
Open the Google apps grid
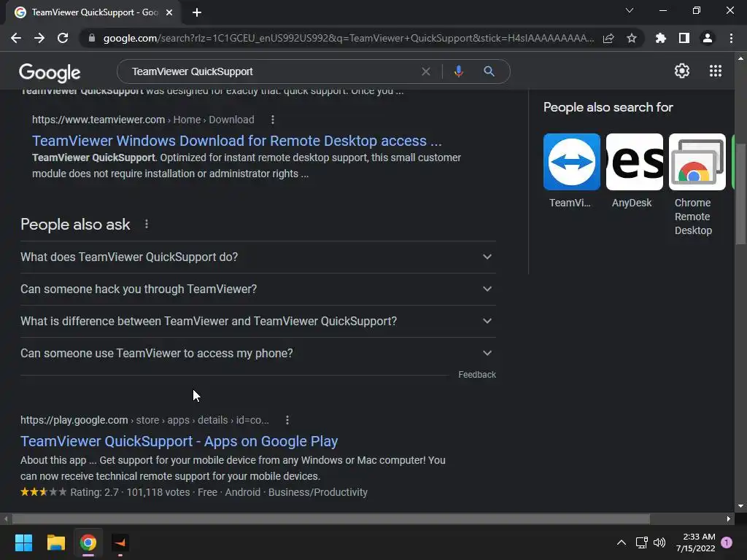tap(716, 71)
